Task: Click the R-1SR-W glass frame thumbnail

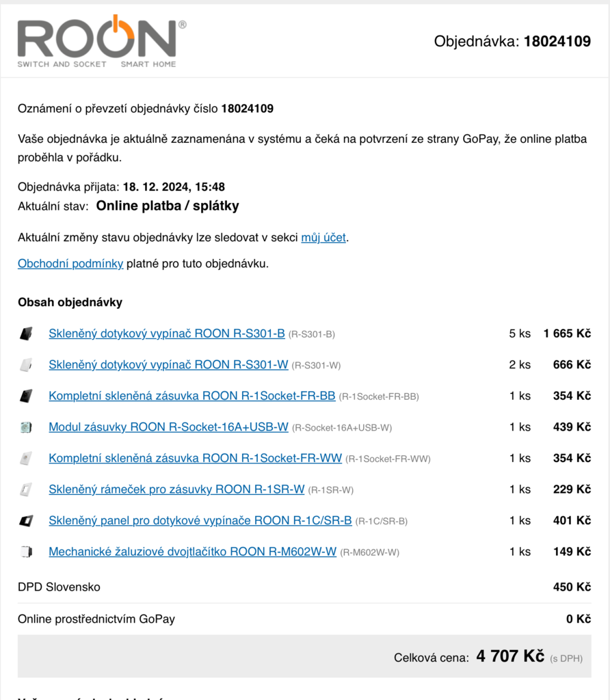Action: coord(27,489)
